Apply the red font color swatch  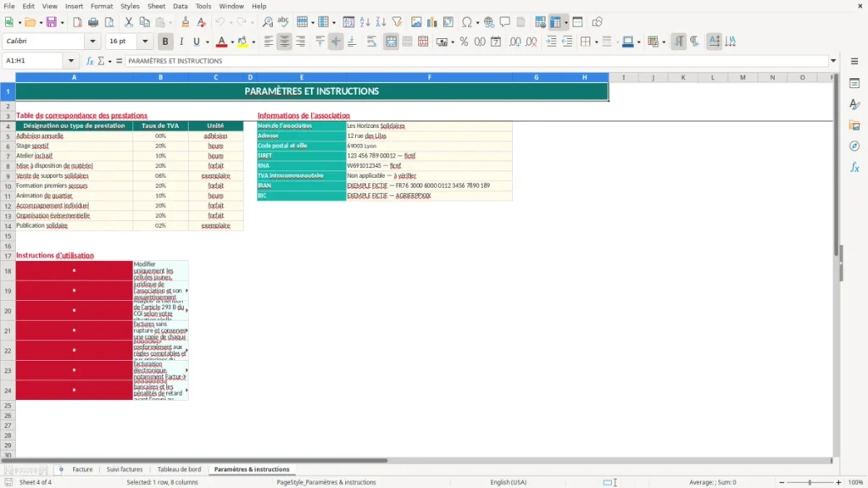point(221,42)
